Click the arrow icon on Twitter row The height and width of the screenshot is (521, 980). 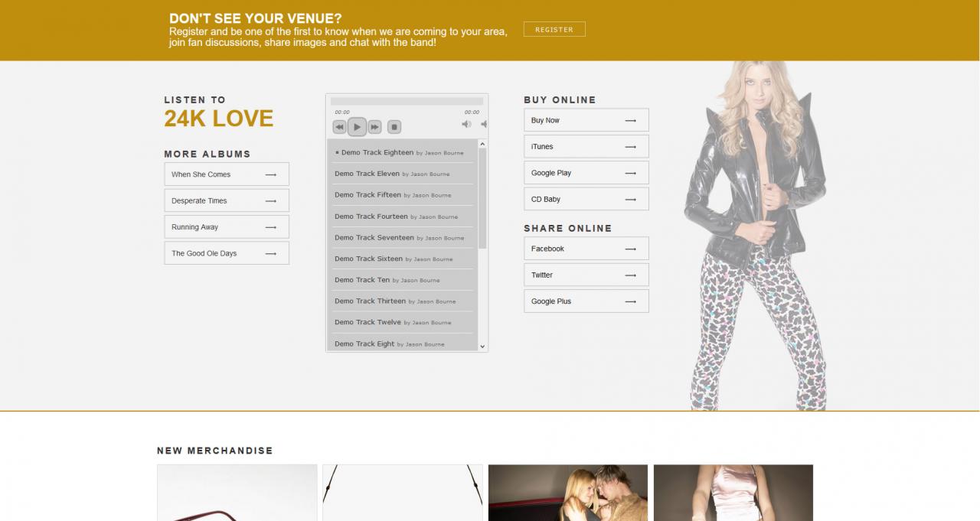631,275
